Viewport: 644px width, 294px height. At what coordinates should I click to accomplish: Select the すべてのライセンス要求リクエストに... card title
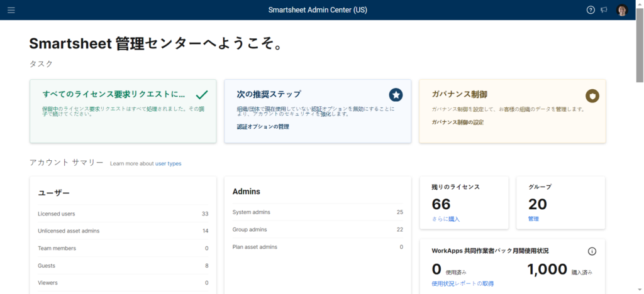[x=114, y=94]
